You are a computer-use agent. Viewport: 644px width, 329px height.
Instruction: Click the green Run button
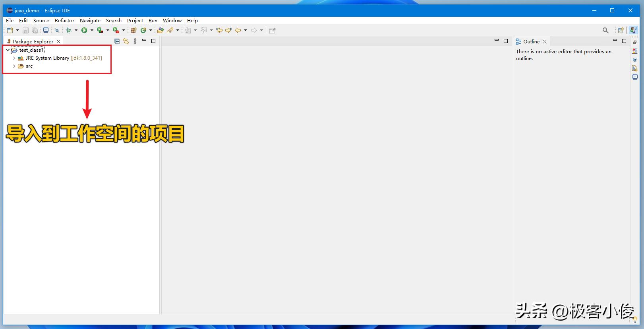(x=84, y=30)
